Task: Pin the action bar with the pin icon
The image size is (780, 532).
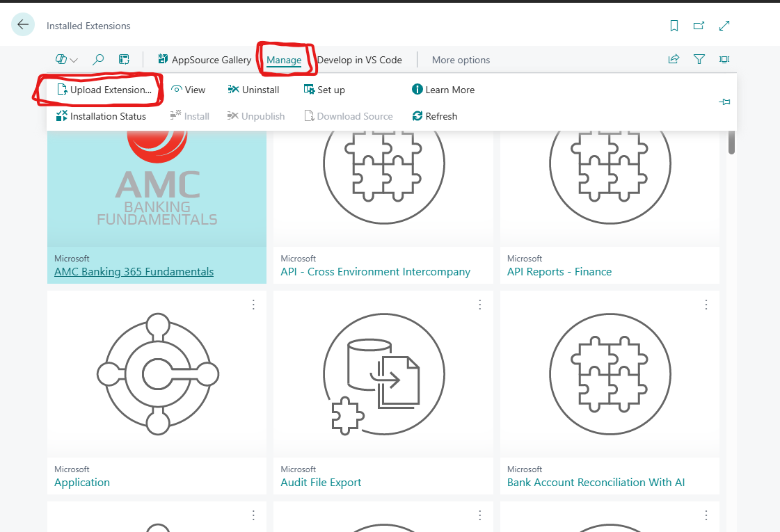Action: pyautogui.click(x=725, y=102)
